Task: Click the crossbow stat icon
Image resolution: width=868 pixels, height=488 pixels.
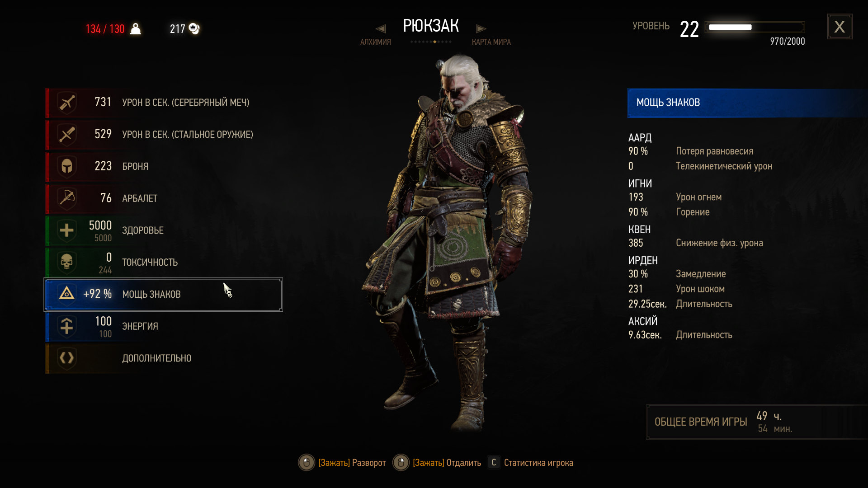Action: (x=67, y=198)
